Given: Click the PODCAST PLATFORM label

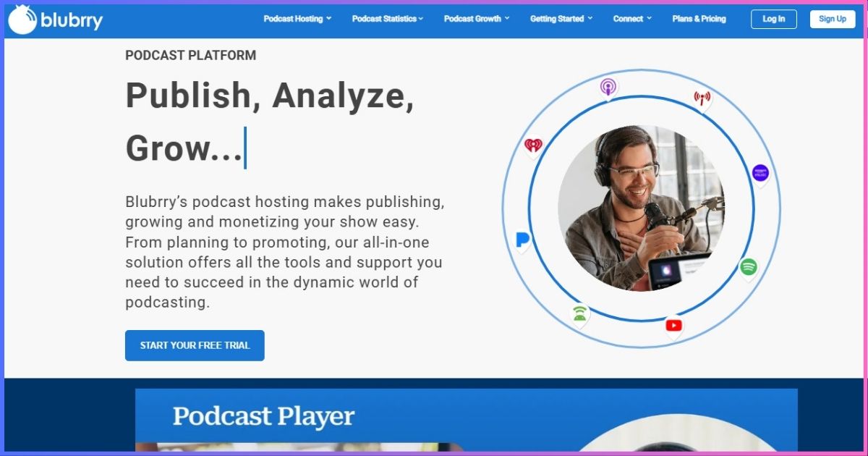Looking at the screenshot, I should point(190,56).
